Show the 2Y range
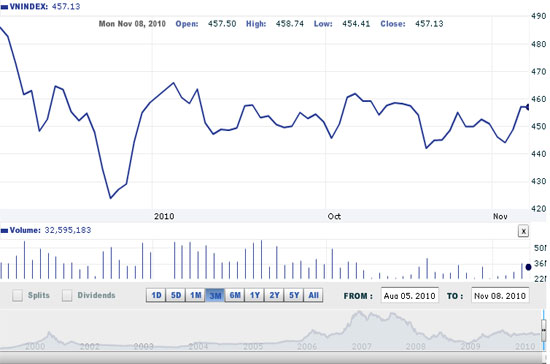The width and height of the screenshot is (550, 364). pos(274,295)
